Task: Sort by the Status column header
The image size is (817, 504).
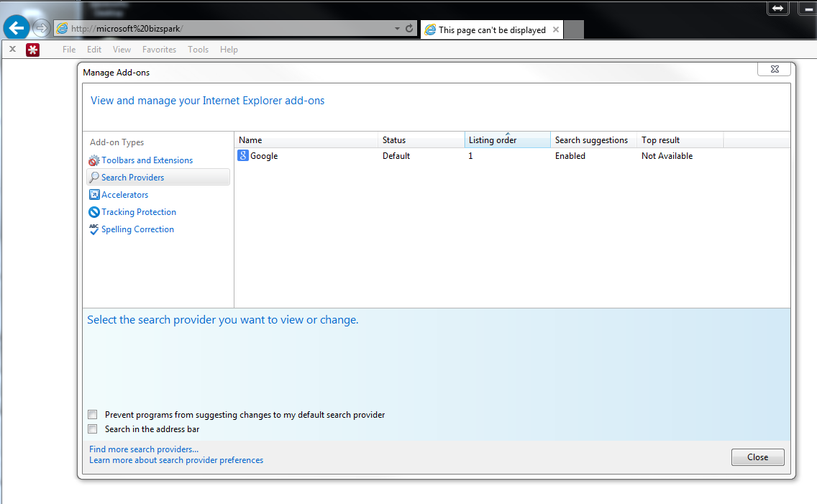Action: (x=421, y=140)
